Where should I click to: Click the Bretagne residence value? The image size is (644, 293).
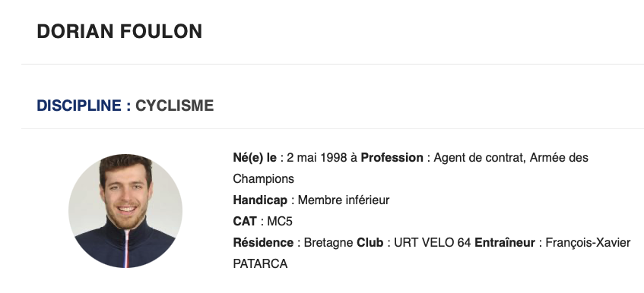click(x=328, y=243)
